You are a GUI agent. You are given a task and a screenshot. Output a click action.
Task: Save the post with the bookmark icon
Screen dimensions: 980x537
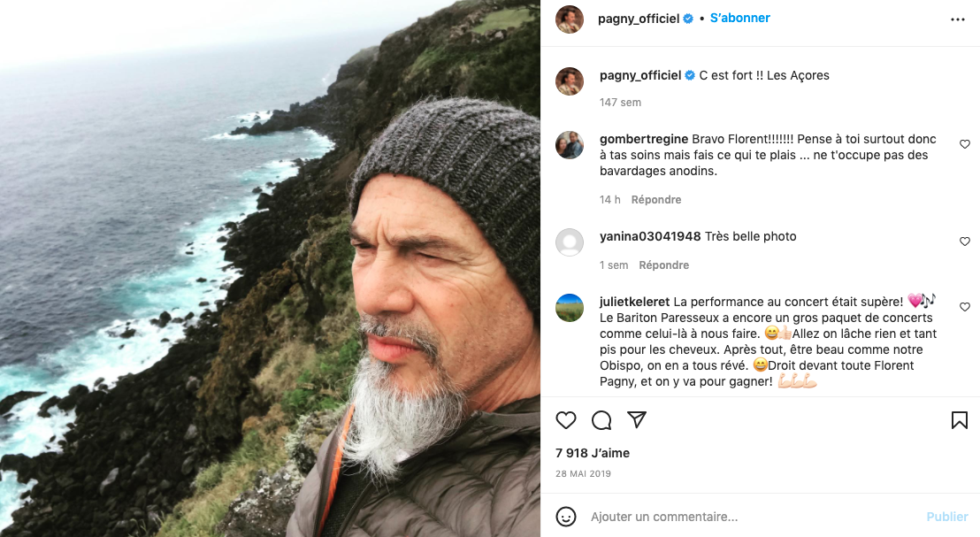pos(960,421)
